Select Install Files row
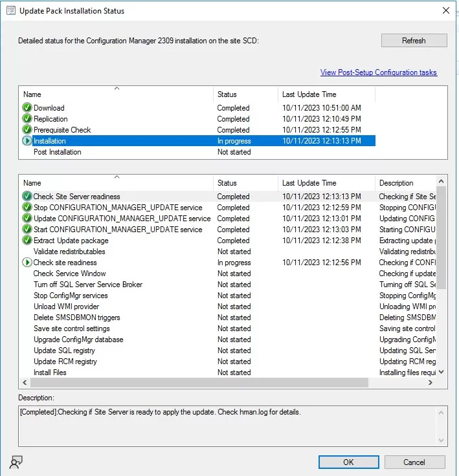Image resolution: width=459 pixels, height=476 pixels. pos(228,372)
